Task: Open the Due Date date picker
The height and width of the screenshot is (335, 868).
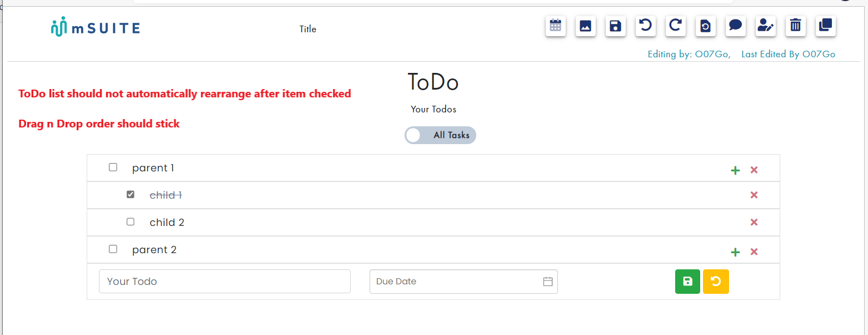Action: [x=549, y=281]
